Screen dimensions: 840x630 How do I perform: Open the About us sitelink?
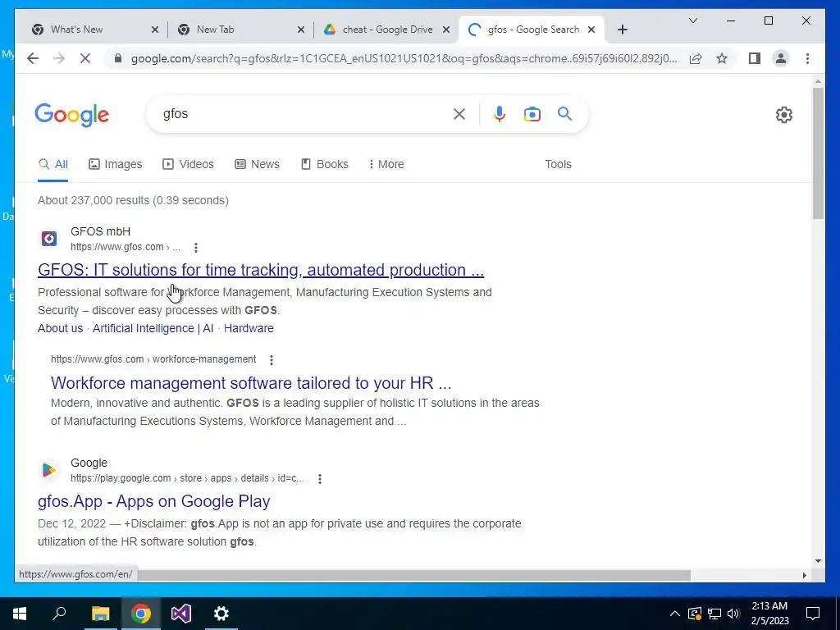[x=60, y=328]
